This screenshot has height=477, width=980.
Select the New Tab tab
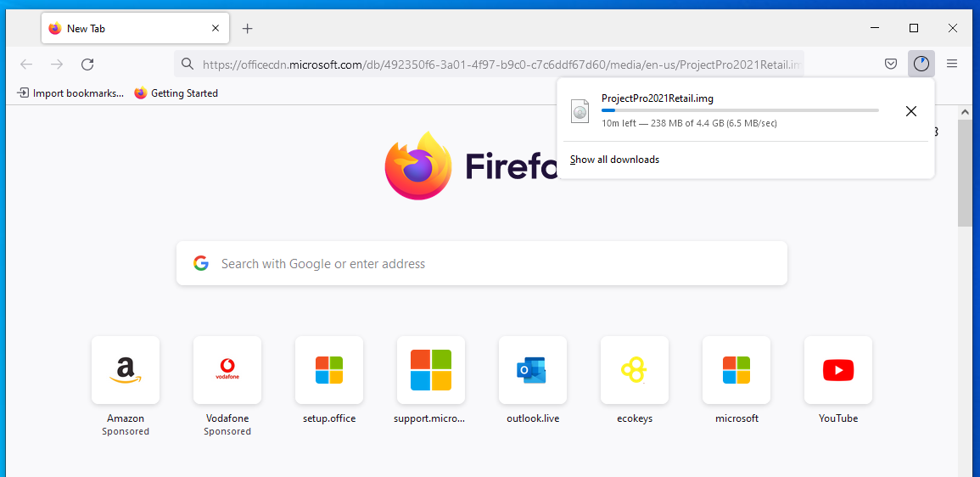[x=135, y=28]
